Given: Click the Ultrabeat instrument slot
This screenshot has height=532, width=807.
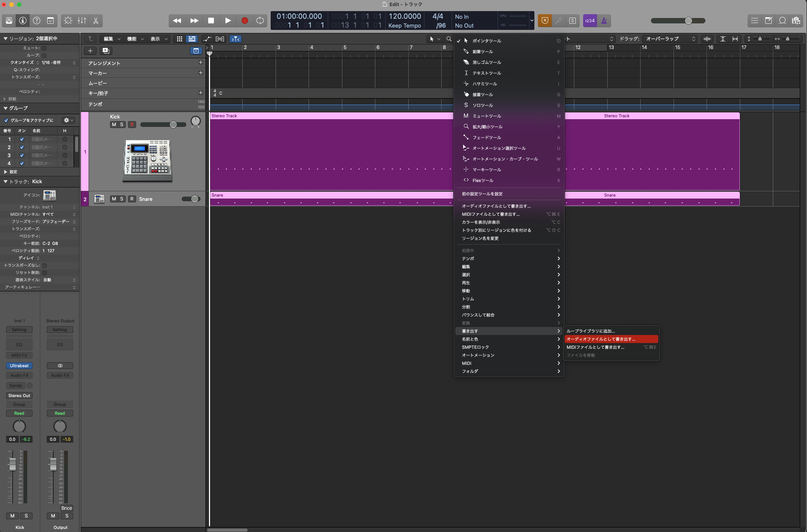Looking at the screenshot, I should click(19, 366).
